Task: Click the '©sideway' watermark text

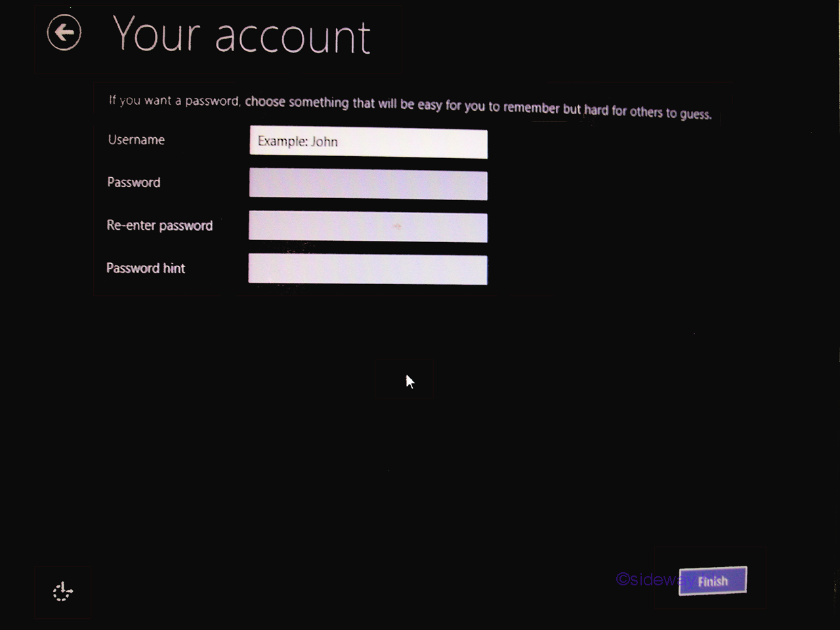Action: (646, 579)
